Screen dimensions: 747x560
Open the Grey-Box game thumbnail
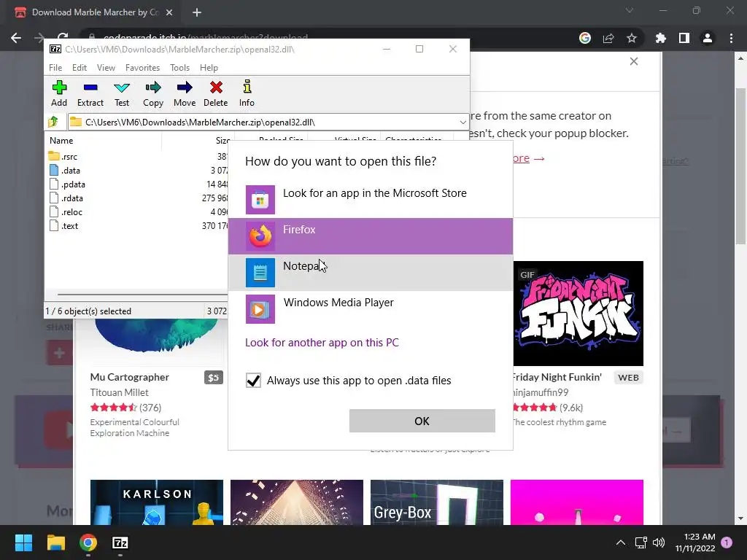coord(437,502)
